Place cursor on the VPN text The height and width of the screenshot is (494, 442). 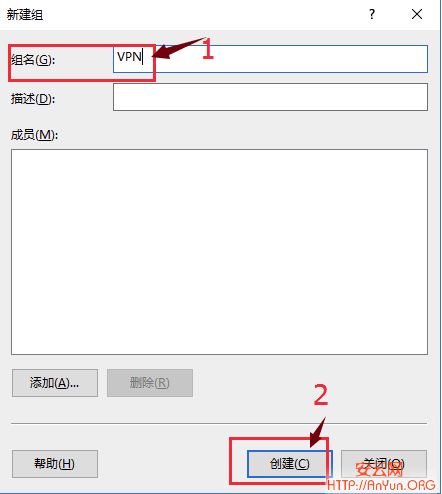pyautogui.click(x=129, y=57)
